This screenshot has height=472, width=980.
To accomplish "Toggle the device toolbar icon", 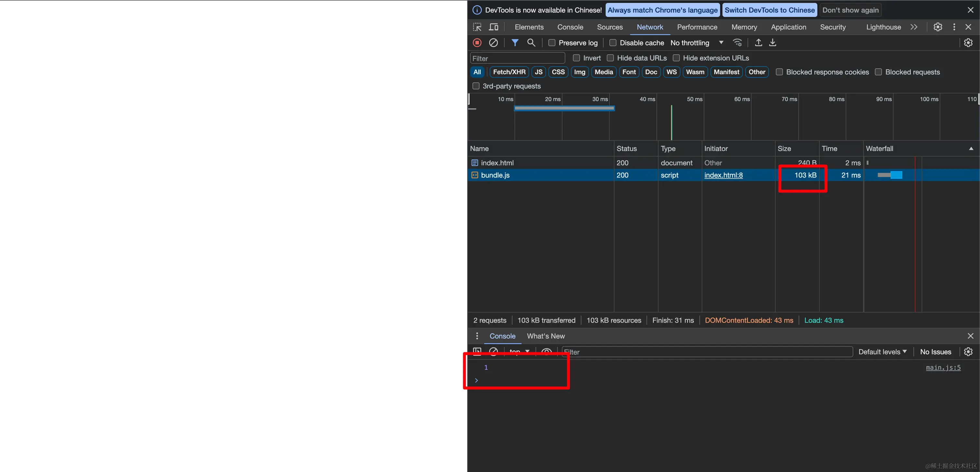I will click(x=494, y=27).
